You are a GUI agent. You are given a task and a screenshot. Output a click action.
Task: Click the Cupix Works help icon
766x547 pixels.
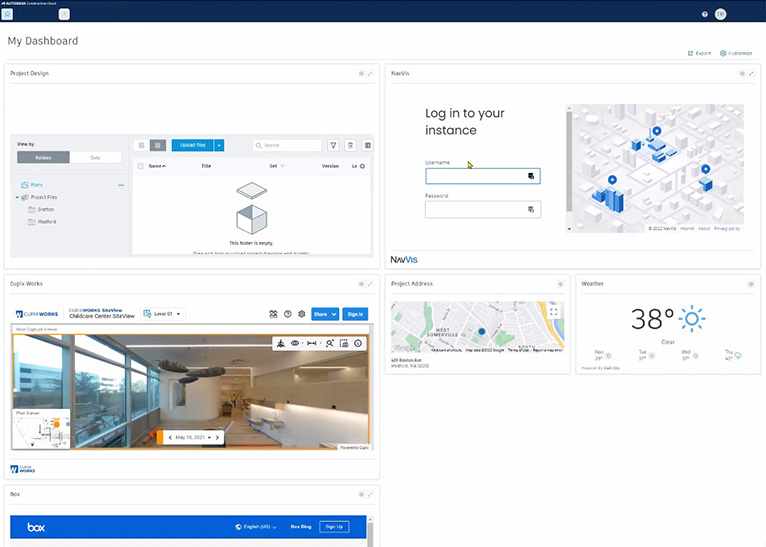coord(288,314)
